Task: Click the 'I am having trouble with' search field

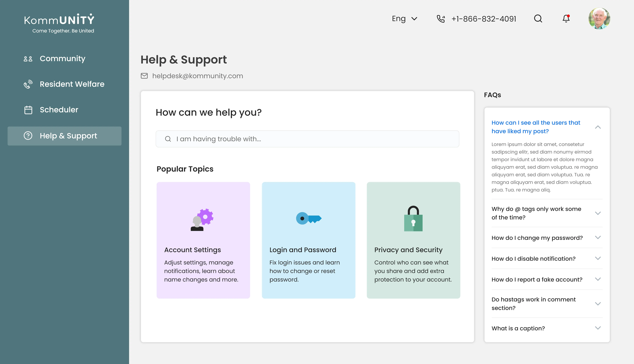Action: (307, 139)
